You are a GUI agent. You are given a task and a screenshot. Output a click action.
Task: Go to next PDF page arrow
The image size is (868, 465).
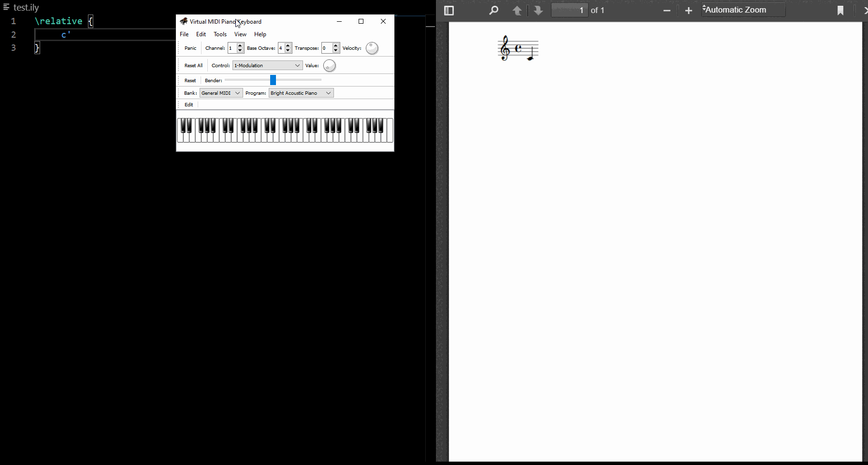pyautogui.click(x=538, y=11)
